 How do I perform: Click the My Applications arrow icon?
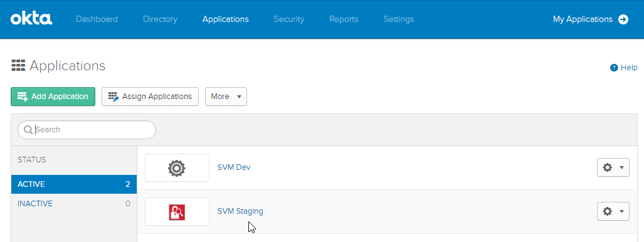tap(623, 19)
